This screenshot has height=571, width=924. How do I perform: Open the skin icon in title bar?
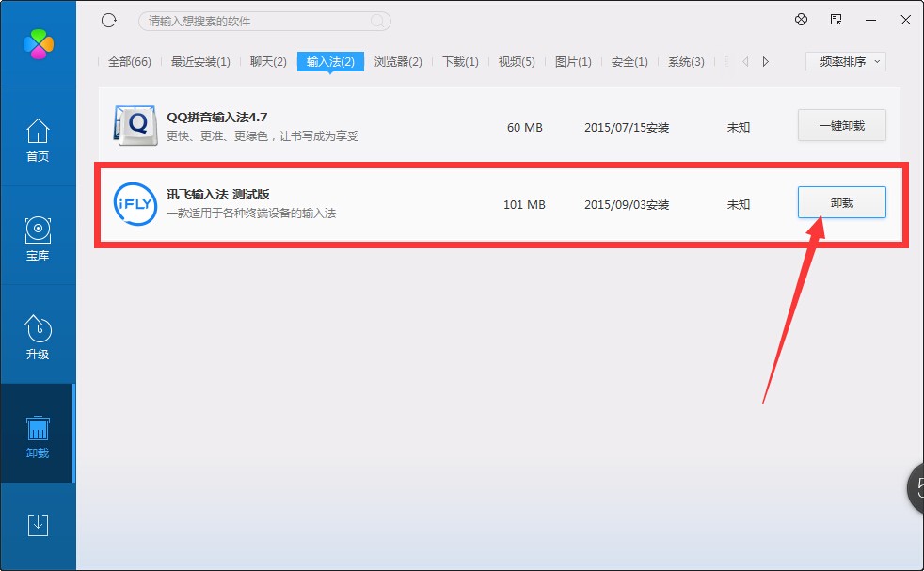pos(801,20)
